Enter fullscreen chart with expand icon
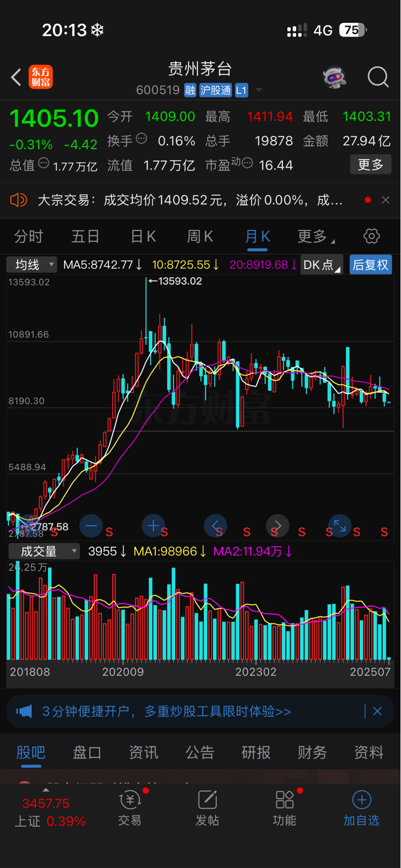Image resolution: width=401 pixels, height=868 pixels. tap(339, 526)
